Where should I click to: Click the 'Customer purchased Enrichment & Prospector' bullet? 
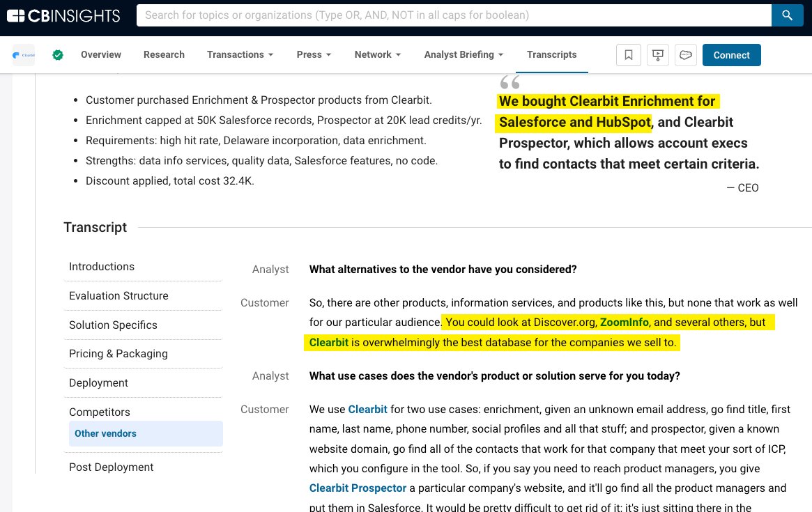tap(259, 100)
